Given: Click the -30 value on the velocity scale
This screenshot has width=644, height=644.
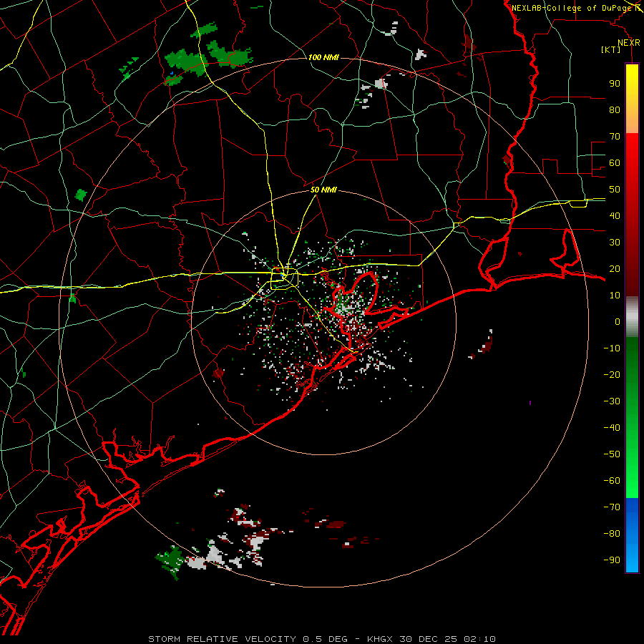Looking at the screenshot, I should pyautogui.click(x=612, y=401).
